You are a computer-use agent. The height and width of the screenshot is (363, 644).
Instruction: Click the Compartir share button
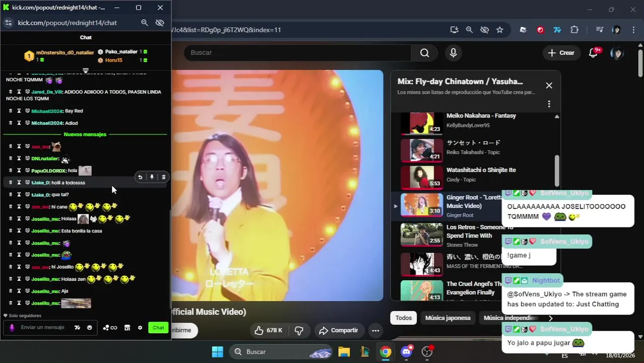click(x=339, y=330)
